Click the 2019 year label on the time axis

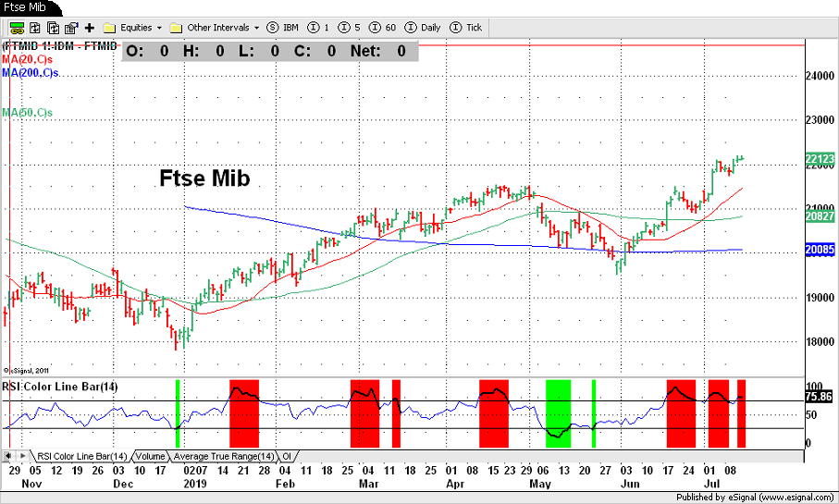click(x=195, y=484)
